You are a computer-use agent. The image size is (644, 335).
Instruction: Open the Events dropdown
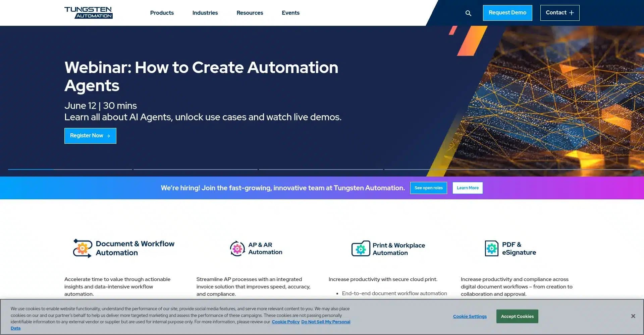290,13
